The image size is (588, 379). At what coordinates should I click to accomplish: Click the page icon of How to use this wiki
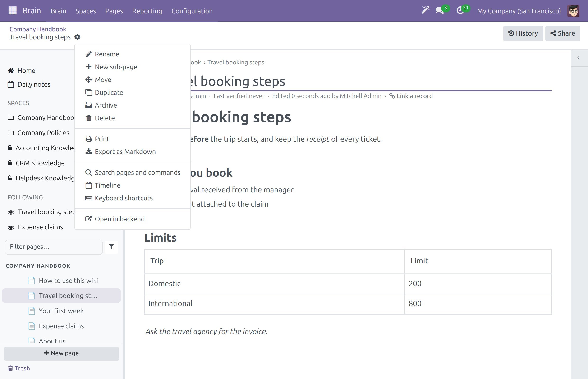32,280
